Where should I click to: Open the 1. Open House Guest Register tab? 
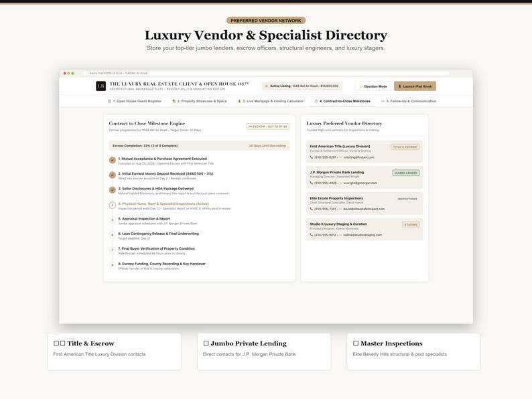click(x=135, y=101)
